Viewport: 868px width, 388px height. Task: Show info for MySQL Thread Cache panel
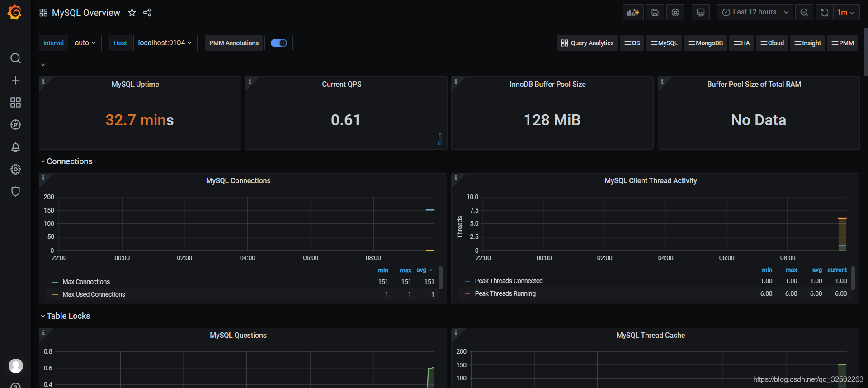click(x=456, y=333)
